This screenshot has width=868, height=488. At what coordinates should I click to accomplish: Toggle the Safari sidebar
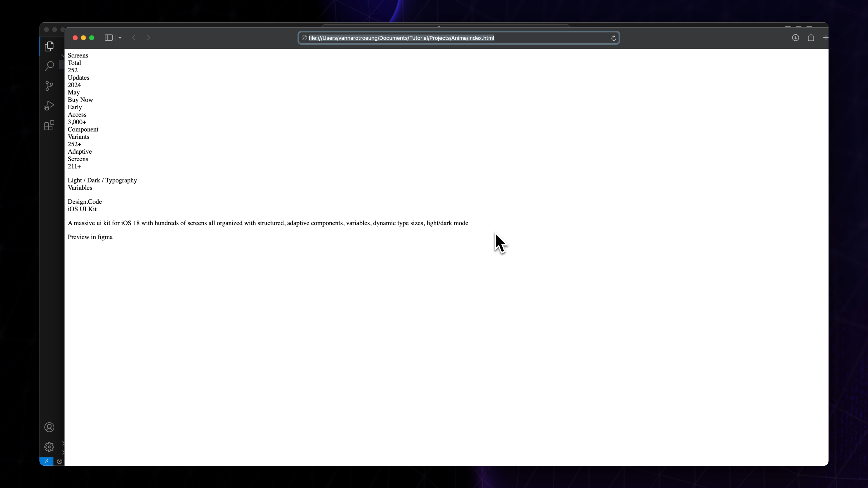coord(108,38)
